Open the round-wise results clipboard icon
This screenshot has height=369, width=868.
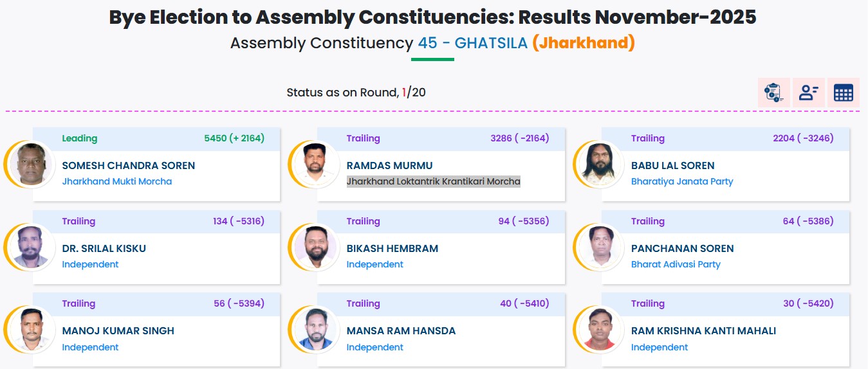[x=773, y=93]
